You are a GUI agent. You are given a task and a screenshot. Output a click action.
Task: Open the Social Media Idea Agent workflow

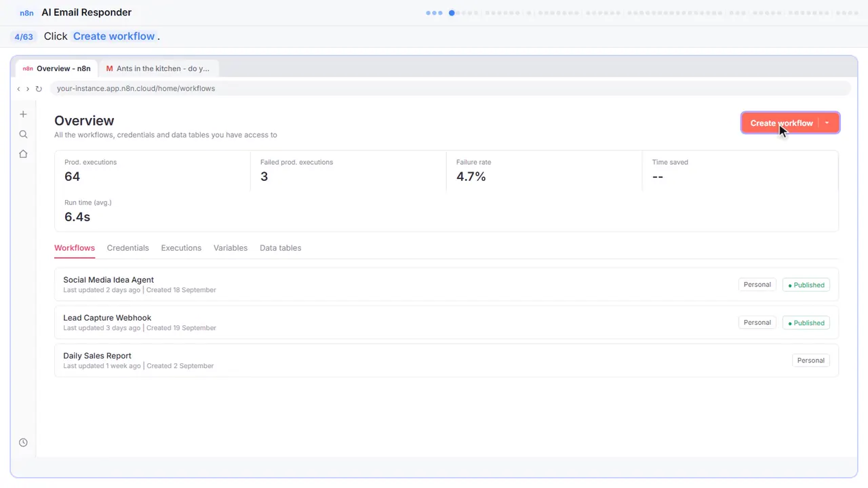(x=446, y=285)
